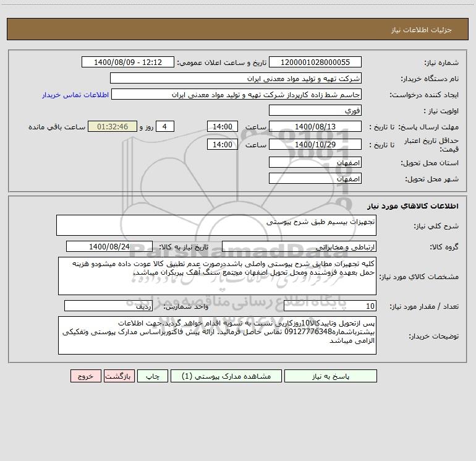The width and height of the screenshot is (476, 461).
Task: Click the delivery city field 'اصفهان'
Action: 315,179
